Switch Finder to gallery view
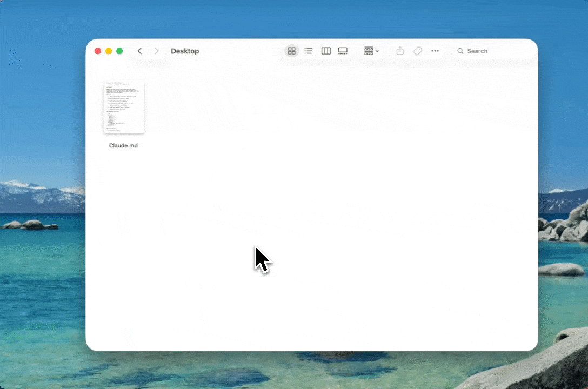588x389 pixels. (343, 51)
